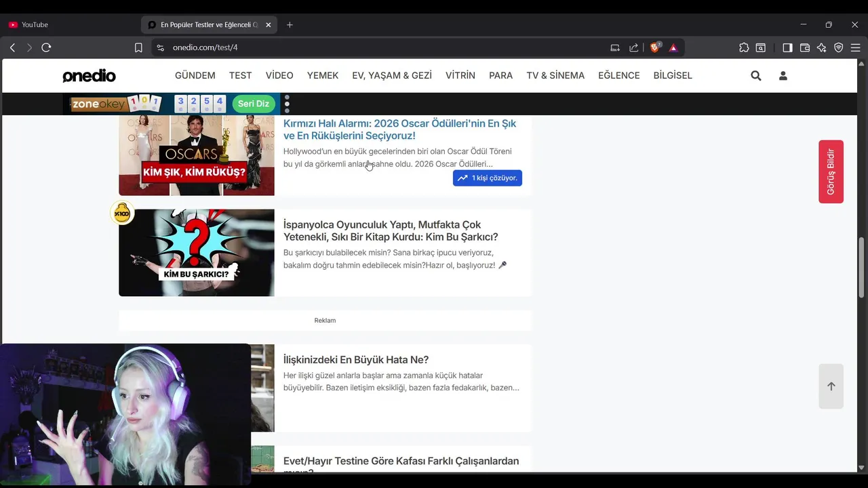Image resolution: width=868 pixels, height=488 pixels.
Task: Open the GÜNDEM menu
Action: pos(195,75)
